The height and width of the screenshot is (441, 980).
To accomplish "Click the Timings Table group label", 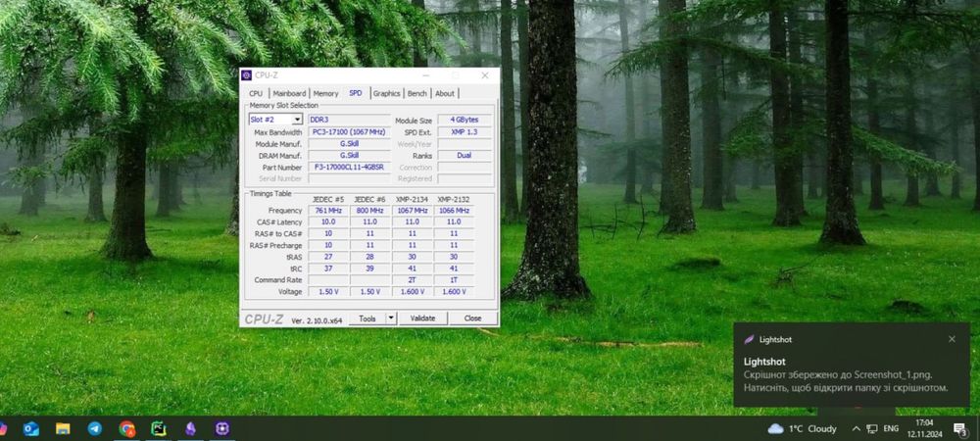I will pos(270,194).
